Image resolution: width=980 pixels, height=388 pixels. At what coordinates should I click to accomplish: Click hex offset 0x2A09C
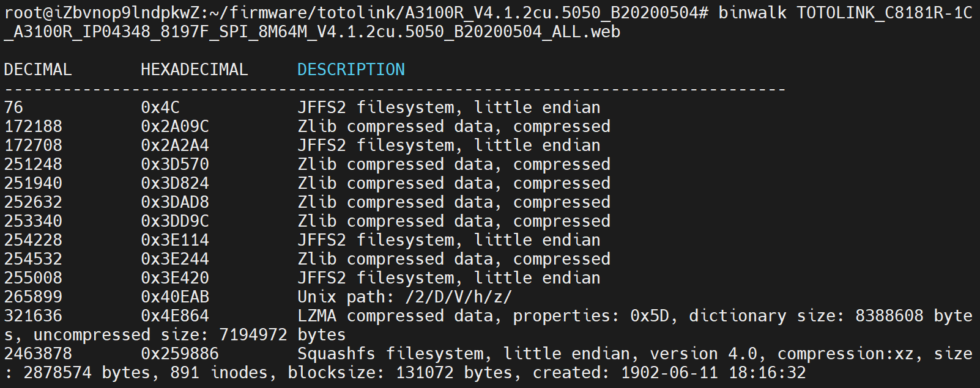click(x=175, y=126)
